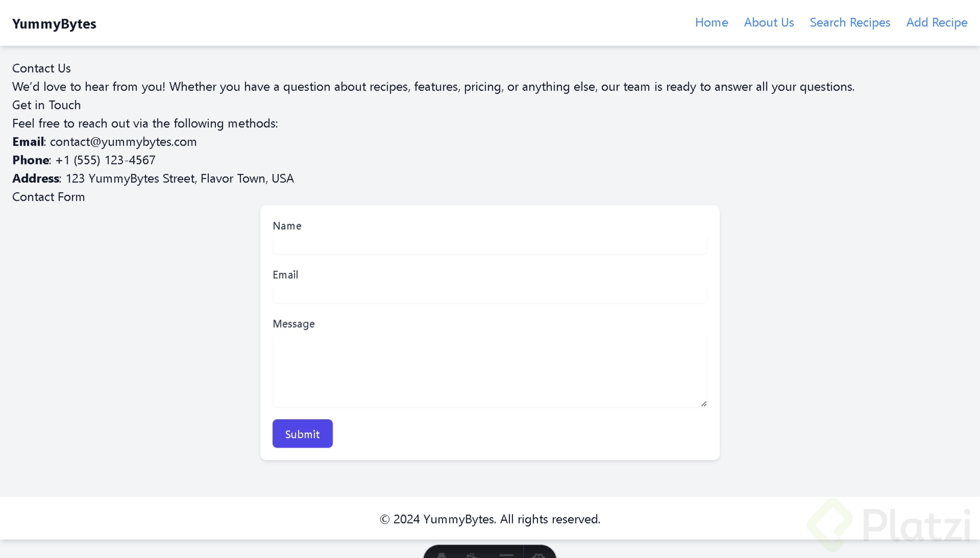Click the Message box resize handle
Image resolution: width=980 pixels, height=558 pixels.
(x=704, y=404)
